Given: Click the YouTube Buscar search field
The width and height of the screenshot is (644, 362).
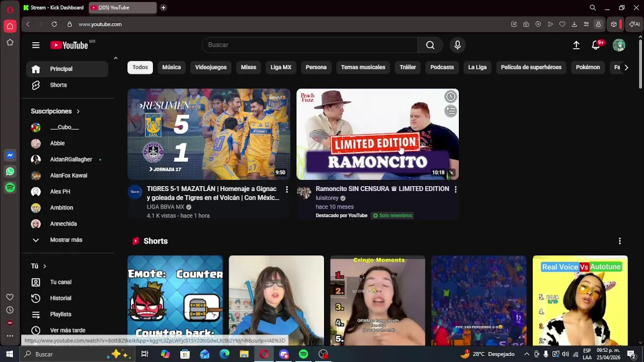Looking at the screenshot, I should [x=309, y=45].
